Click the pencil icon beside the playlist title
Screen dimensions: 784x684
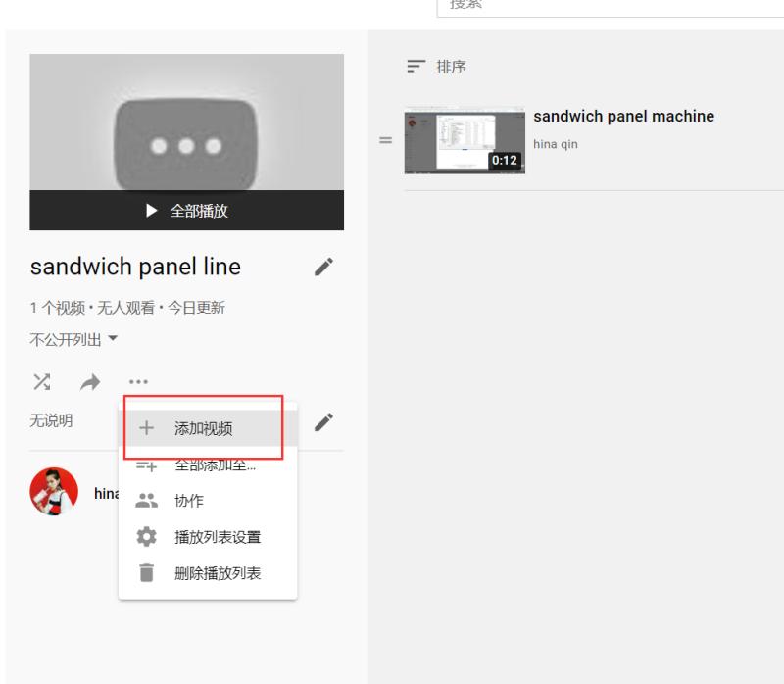point(324,267)
